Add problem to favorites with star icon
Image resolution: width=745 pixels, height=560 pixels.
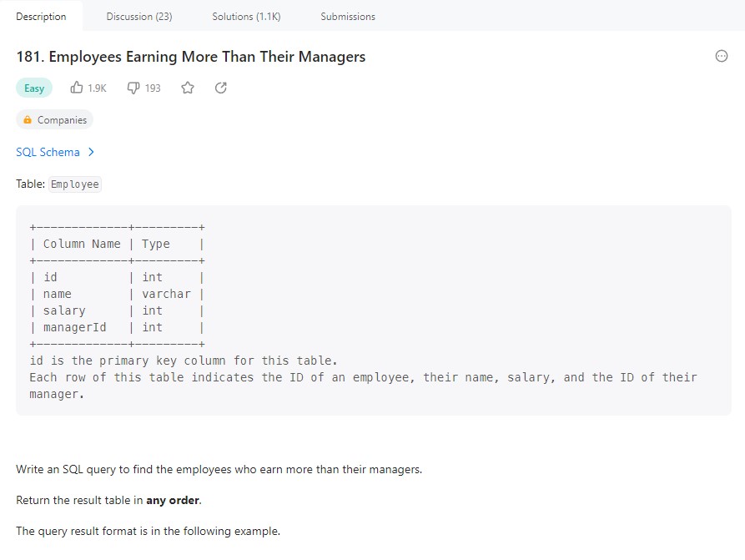pos(188,88)
